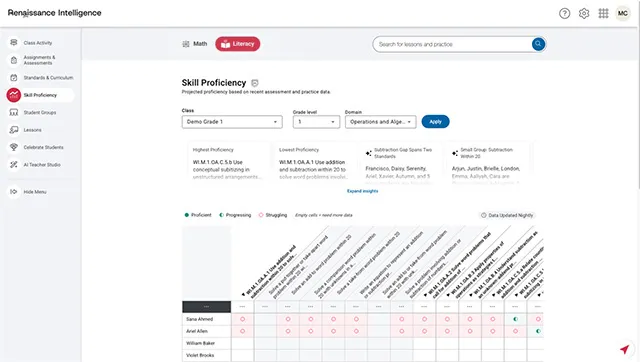Click the Hide Menu arrow icon
Viewport: 640px width, 362px height.
[13, 192]
